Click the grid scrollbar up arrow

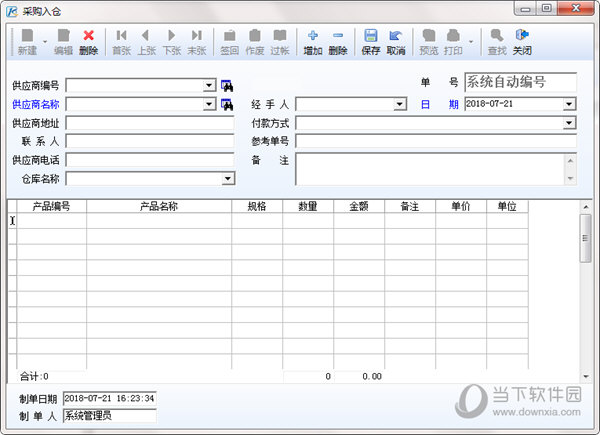pyautogui.click(x=586, y=207)
